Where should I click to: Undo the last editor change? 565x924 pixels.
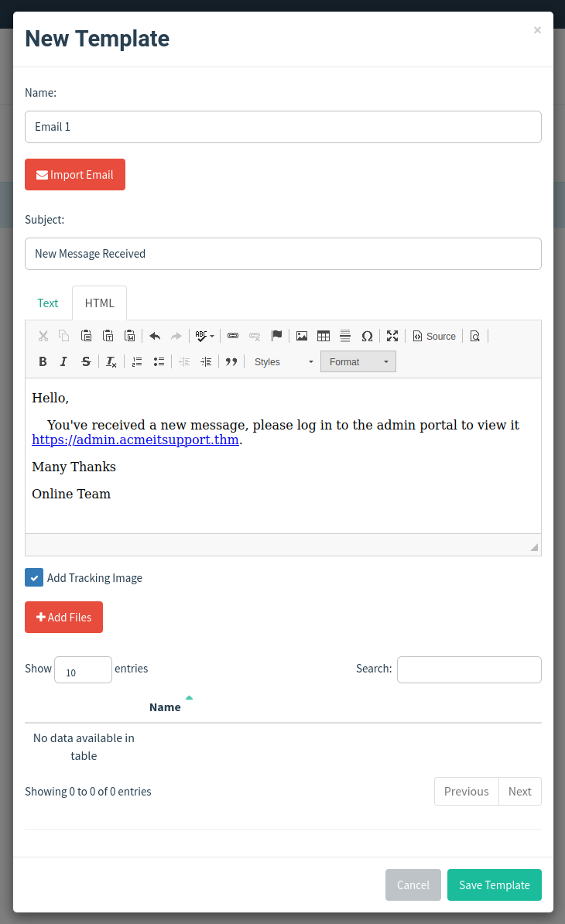[155, 336]
